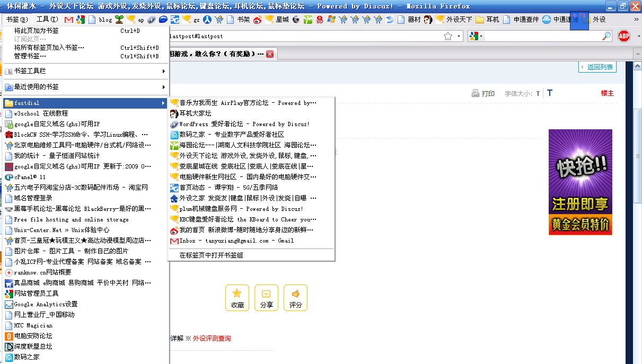
Task: Open the BlockCN SSH bookmark
Action: [x=86, y=135]
